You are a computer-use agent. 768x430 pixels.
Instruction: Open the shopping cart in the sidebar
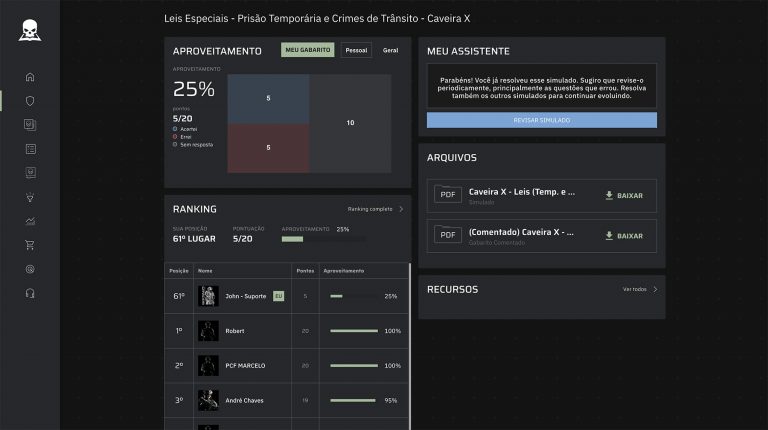(x=30, y=245)
